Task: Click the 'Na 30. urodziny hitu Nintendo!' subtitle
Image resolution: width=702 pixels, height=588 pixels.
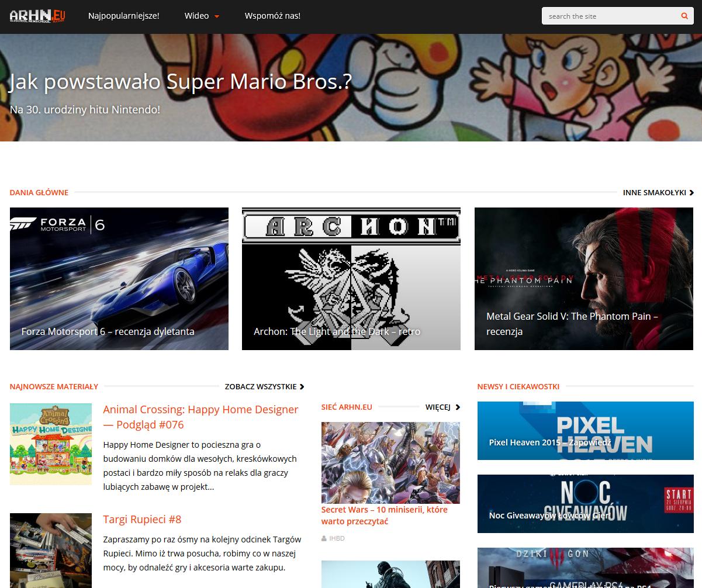Action: 85,109
